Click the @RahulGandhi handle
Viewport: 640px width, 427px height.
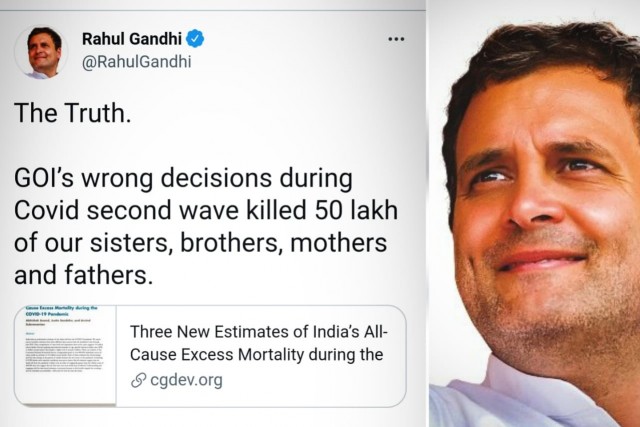[x=138, y=62]
